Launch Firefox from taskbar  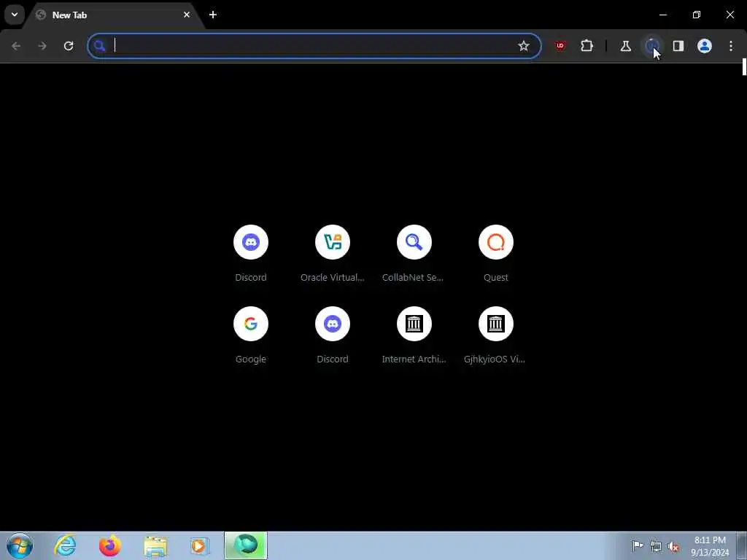[x=109, y=545]
